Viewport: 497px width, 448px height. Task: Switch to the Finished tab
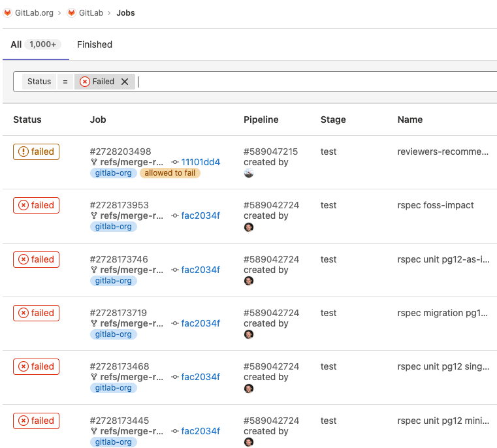95,44
